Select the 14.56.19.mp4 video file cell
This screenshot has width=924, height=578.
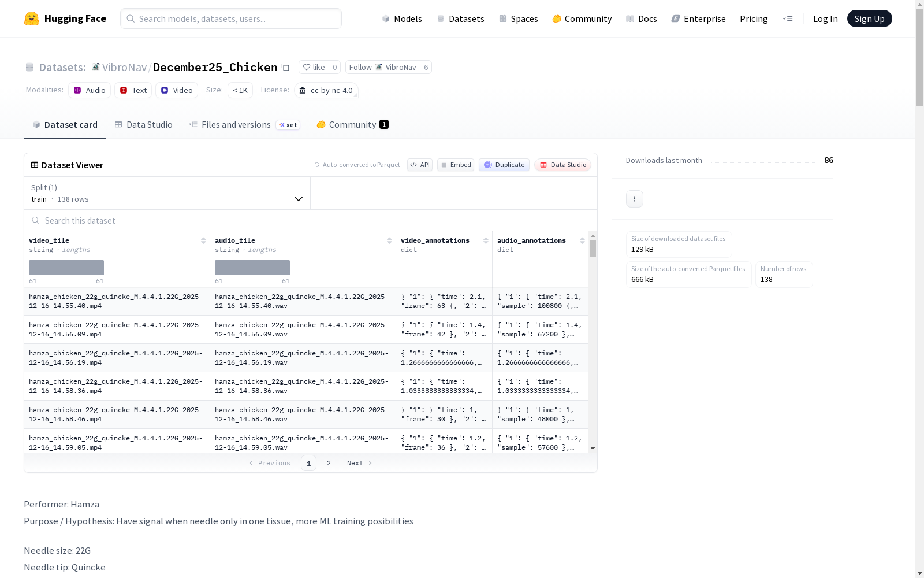click(x=117, y=358)
